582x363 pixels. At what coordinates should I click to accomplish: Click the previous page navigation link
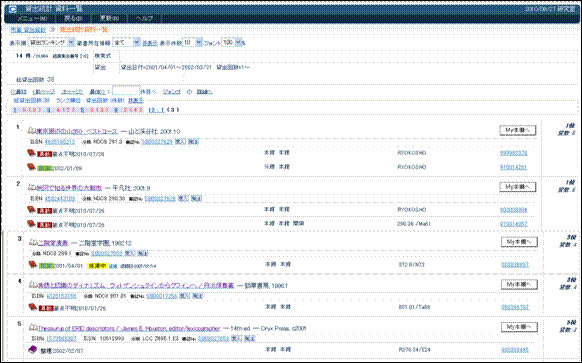(x=43, y=92)
